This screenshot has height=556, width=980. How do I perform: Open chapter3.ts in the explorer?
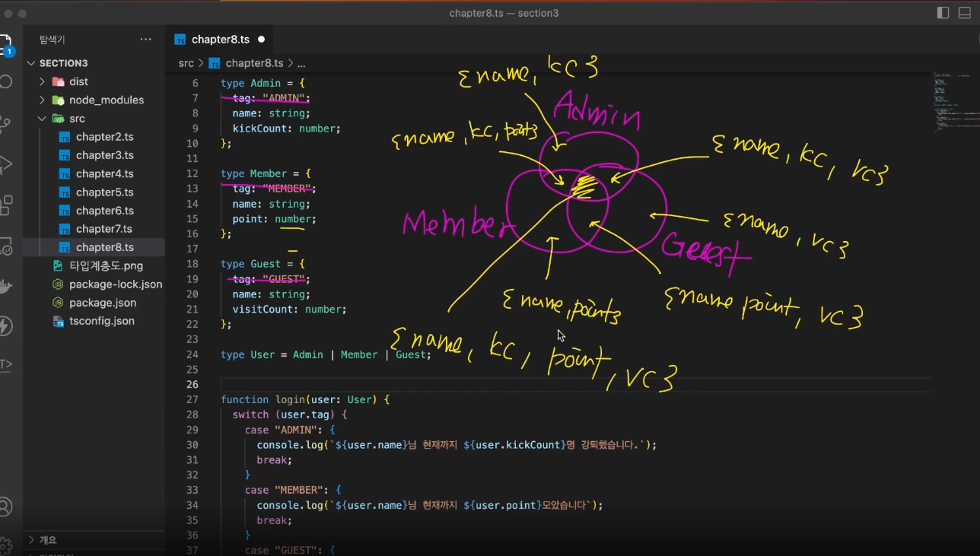[x=104, y=155]
